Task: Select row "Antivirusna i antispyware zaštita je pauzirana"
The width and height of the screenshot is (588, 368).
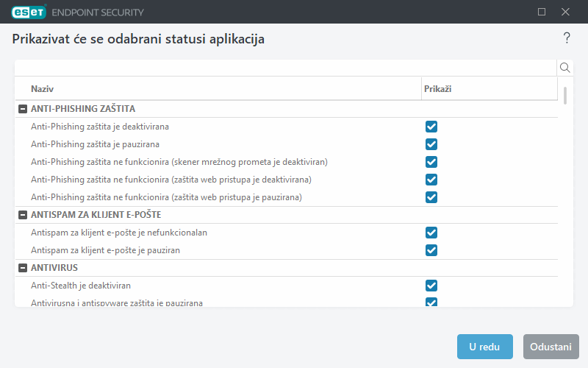Action: 287,301
